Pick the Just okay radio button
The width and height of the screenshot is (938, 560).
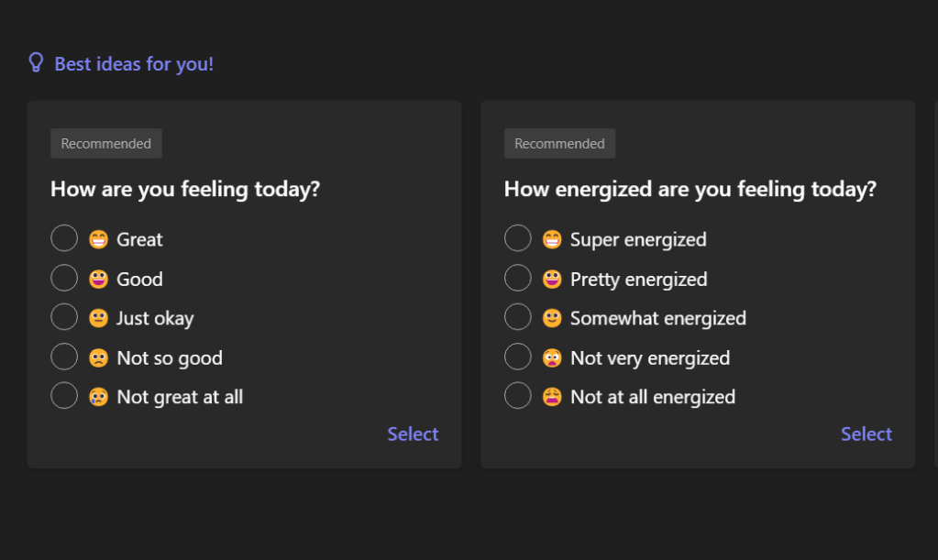pos(64,317)
